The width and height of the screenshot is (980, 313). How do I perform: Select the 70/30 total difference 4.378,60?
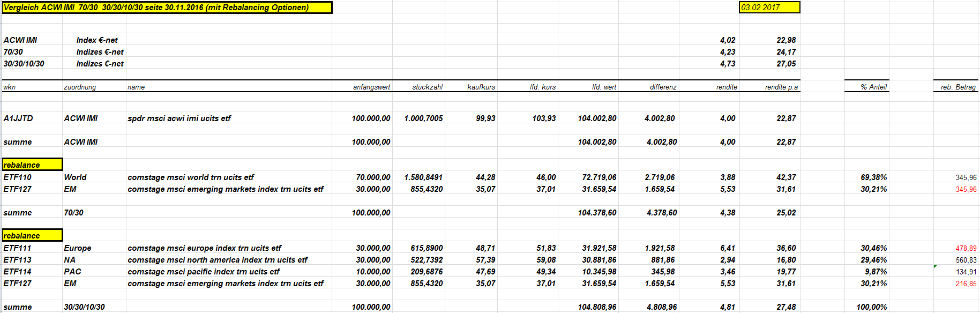(662, 213)
